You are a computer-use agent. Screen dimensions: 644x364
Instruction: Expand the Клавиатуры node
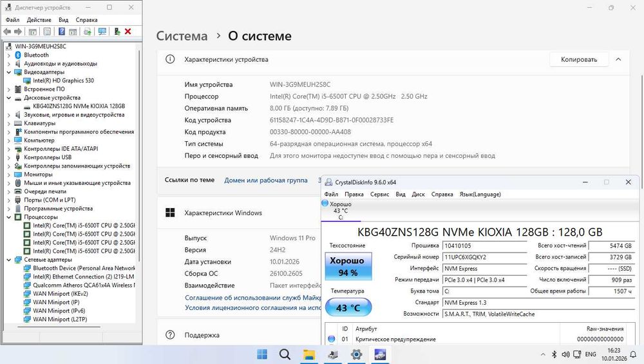(x=8, y=123)
